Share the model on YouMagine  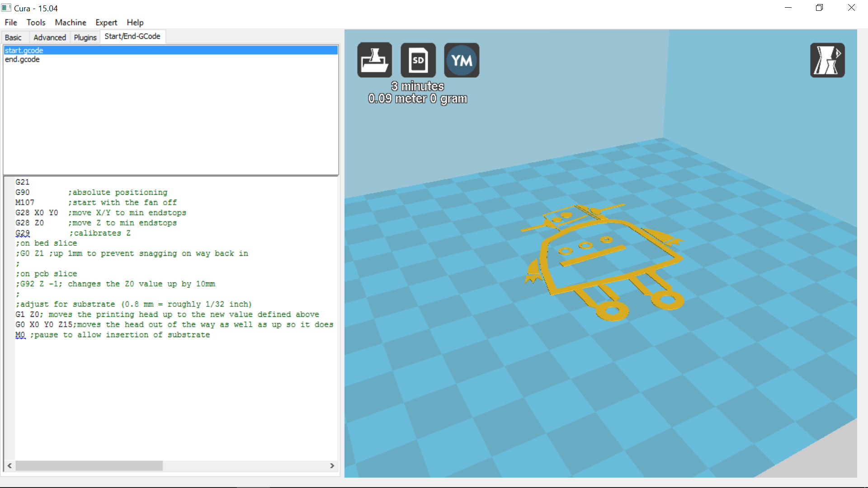[461, 59]
